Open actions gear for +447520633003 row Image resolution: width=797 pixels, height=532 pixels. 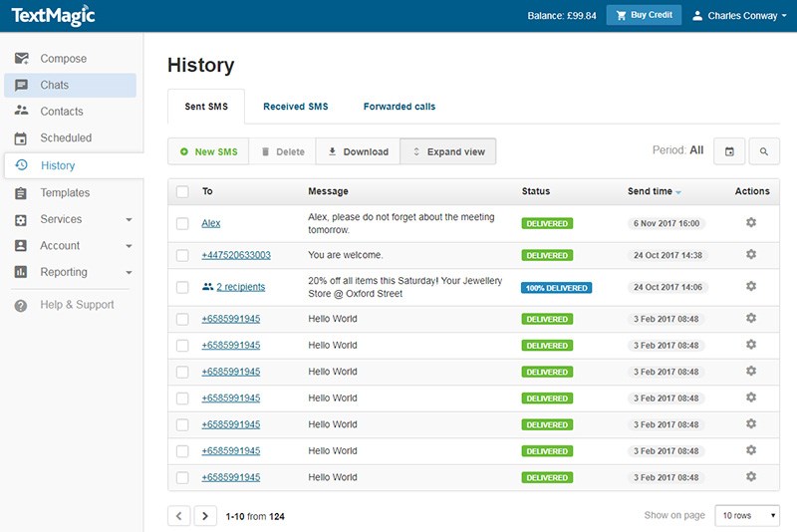pyautogui.click(x=751, y=254)
